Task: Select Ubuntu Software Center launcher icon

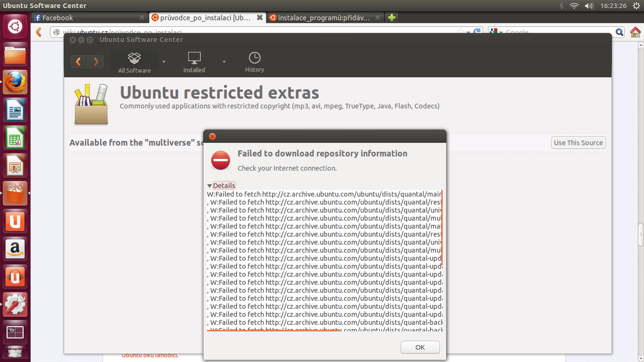Action: pyautogui.click(x=15, y=193)
